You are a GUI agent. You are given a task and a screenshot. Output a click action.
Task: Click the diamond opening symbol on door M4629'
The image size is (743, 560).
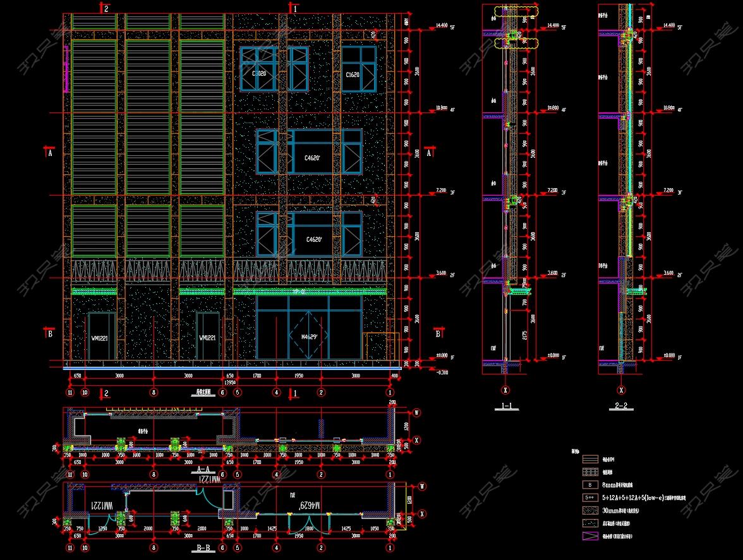click(309, 335)
